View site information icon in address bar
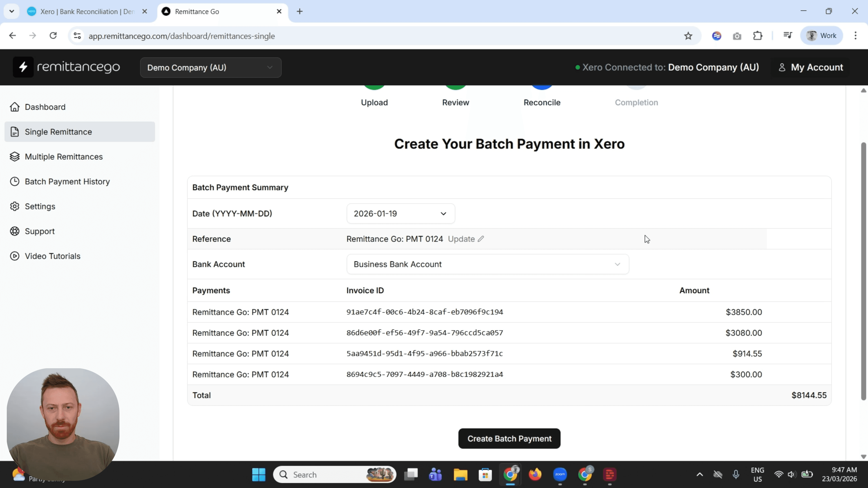Image resolution: width=868 pixels, height=488 pixels. click(x=77, y=36)
